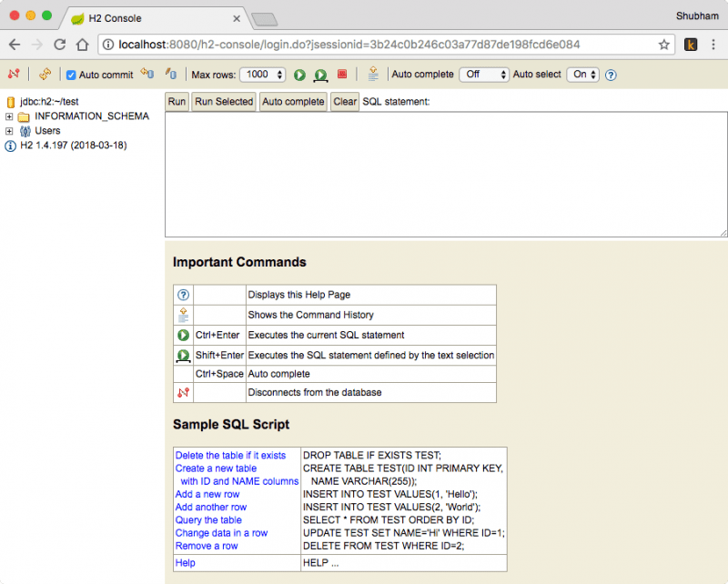Click the Command History icon in commands table
The height and width of the screenshot is (584, 728).
184,315
